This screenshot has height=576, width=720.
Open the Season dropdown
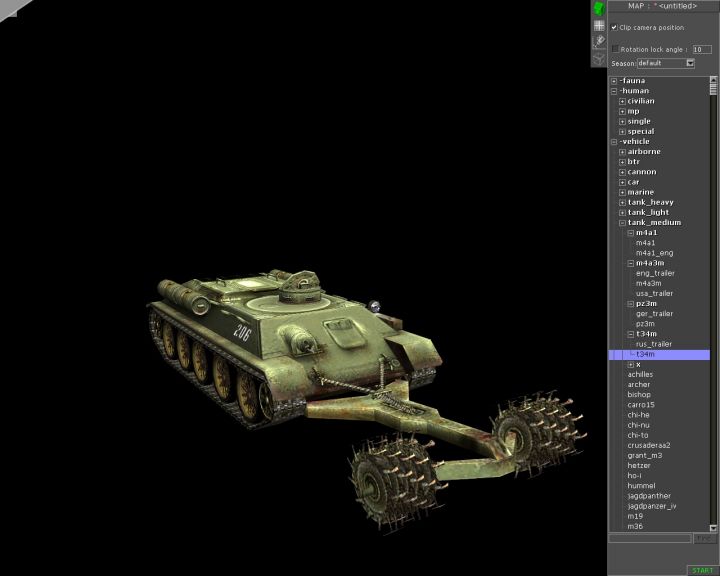point(690,63)
